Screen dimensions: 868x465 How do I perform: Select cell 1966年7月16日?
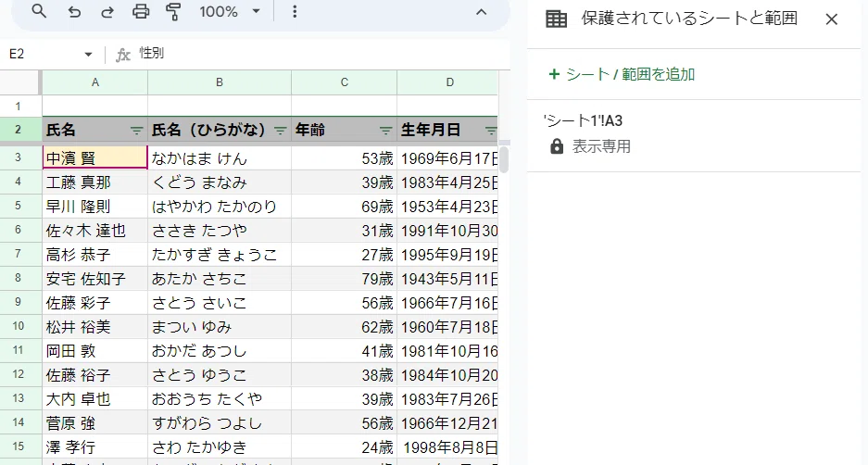447,303
